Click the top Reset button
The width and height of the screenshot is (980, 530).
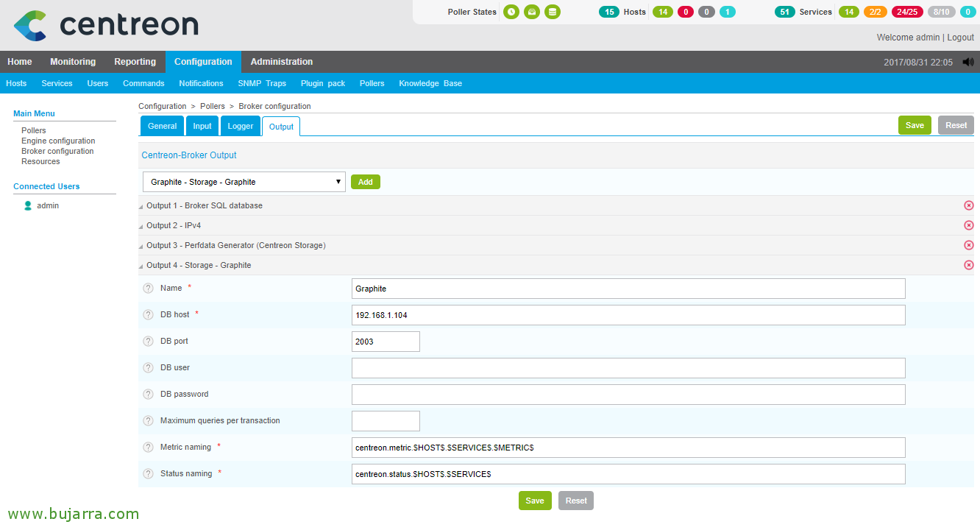(x=956, y=125)
